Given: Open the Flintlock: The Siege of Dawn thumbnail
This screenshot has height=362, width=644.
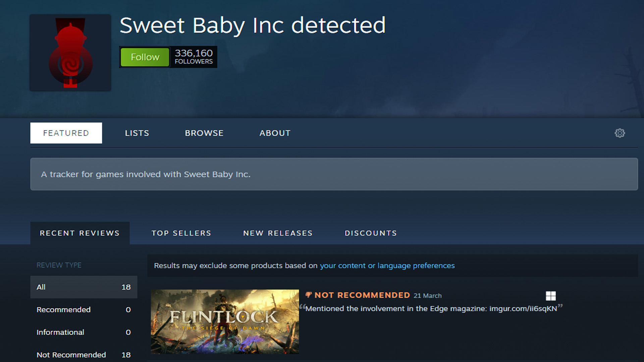Looking at the screenshot, I should click(225, 322).
